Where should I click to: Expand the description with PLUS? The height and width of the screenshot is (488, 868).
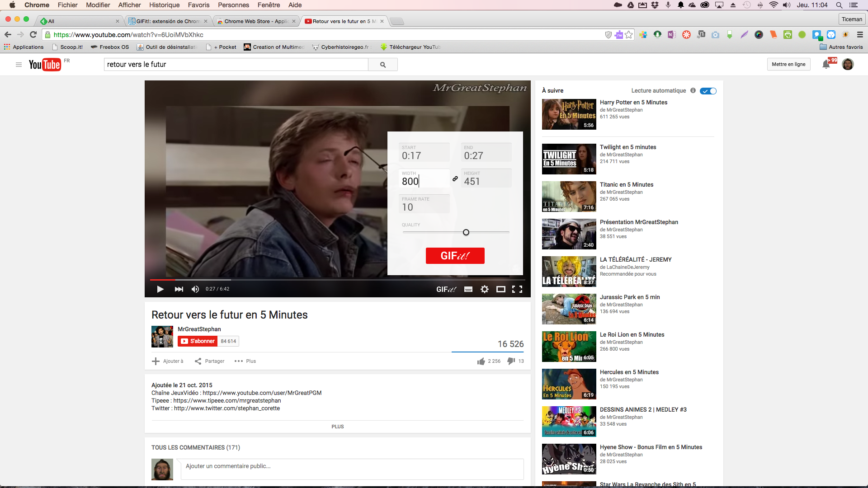[x=337, y=427]
